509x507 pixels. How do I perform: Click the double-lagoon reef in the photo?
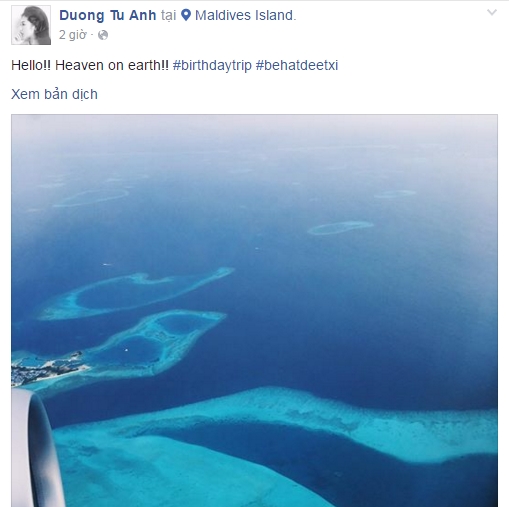[x=157, y=343]
